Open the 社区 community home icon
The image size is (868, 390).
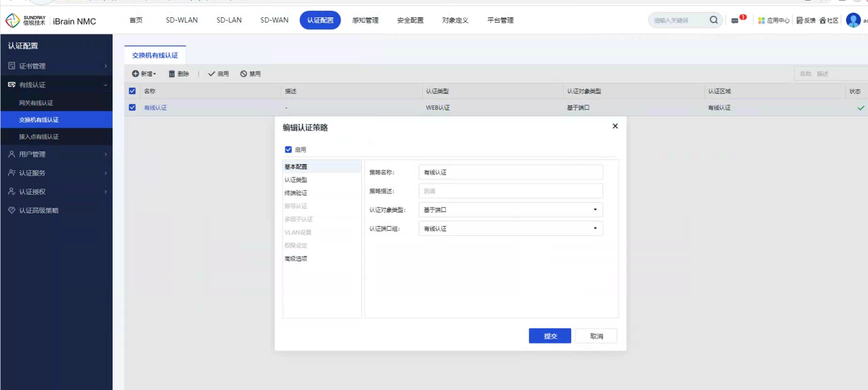point(823,21)
